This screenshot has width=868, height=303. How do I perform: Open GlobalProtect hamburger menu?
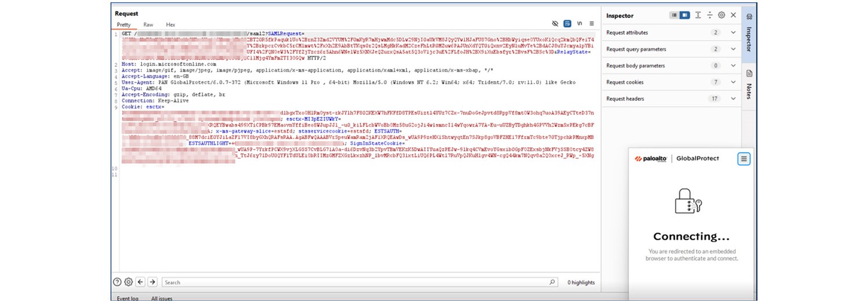[744, 159]
